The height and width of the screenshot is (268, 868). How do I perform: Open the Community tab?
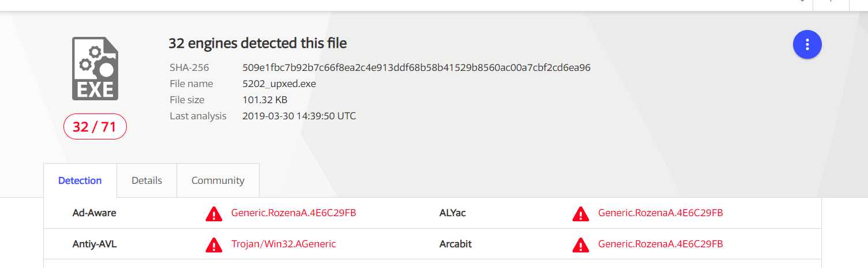[218, 180]
